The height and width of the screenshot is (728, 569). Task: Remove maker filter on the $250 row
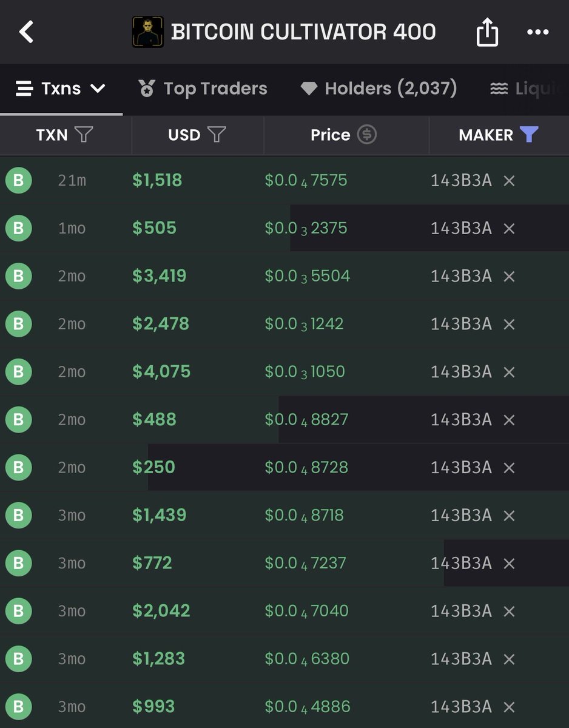[509, 468]
